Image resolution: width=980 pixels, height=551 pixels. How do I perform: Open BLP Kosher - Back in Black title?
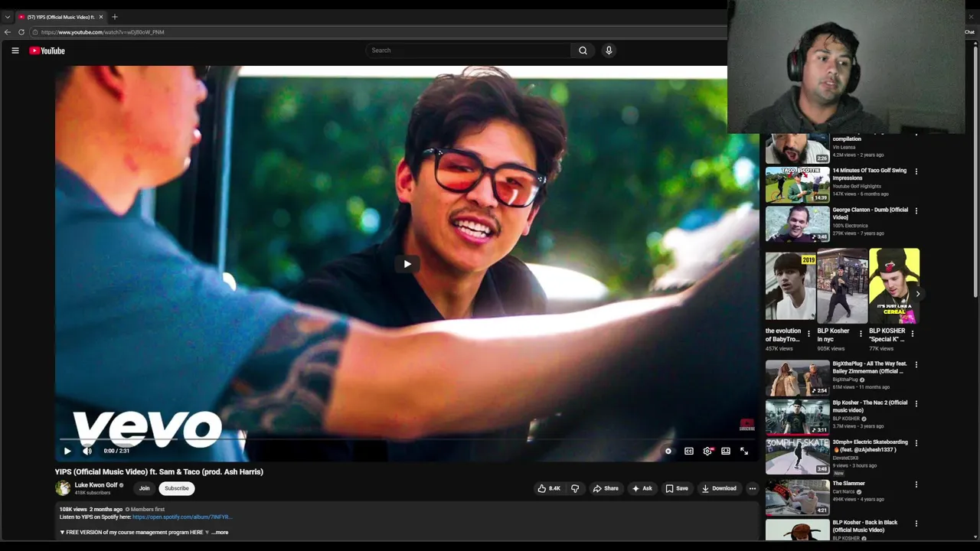pos(865,527)
